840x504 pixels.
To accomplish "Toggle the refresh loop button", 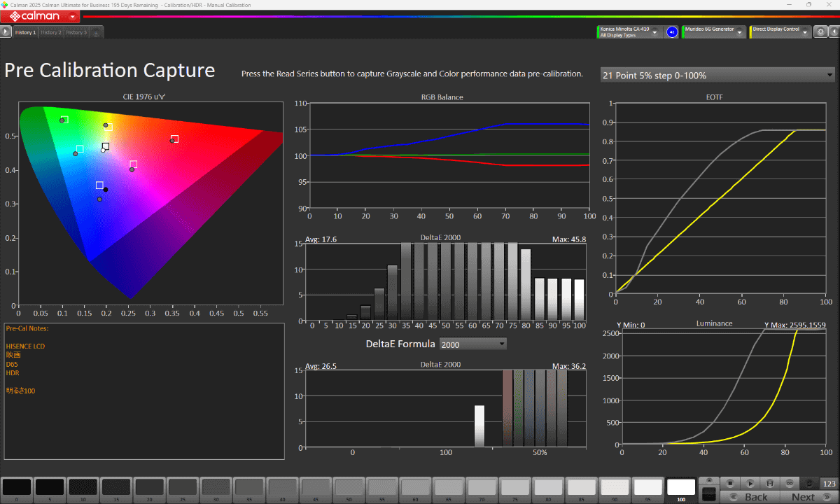I will (x=809, y=483).
